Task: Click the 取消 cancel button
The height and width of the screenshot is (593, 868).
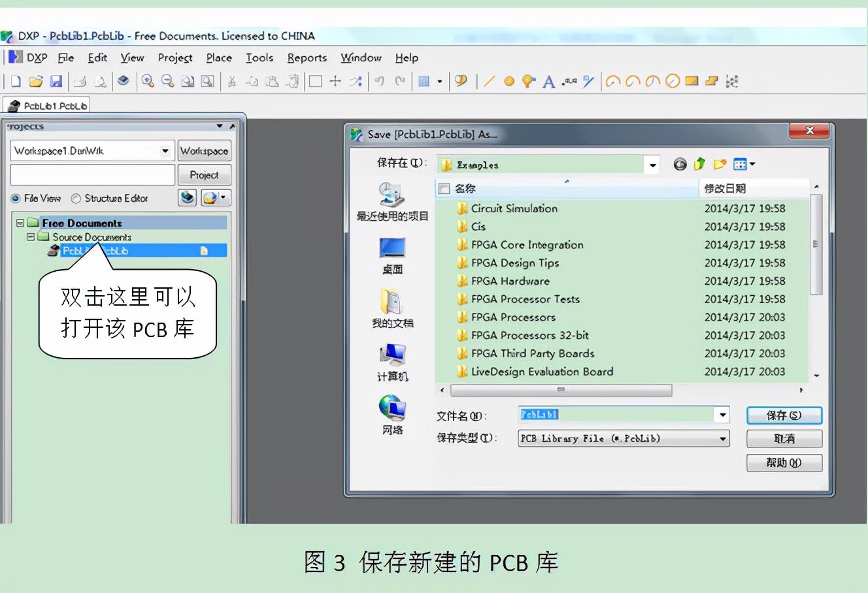Action: point(784,439)
